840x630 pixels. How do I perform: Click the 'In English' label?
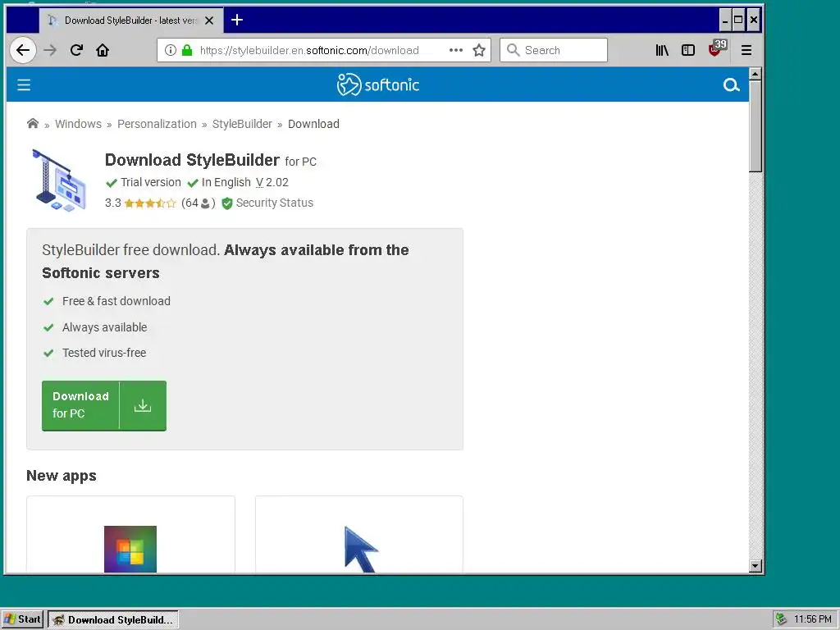[x=226, y=182]
